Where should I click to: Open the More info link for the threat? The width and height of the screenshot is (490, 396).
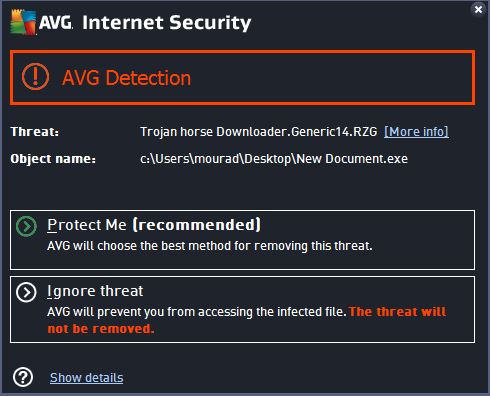point(416,132)
